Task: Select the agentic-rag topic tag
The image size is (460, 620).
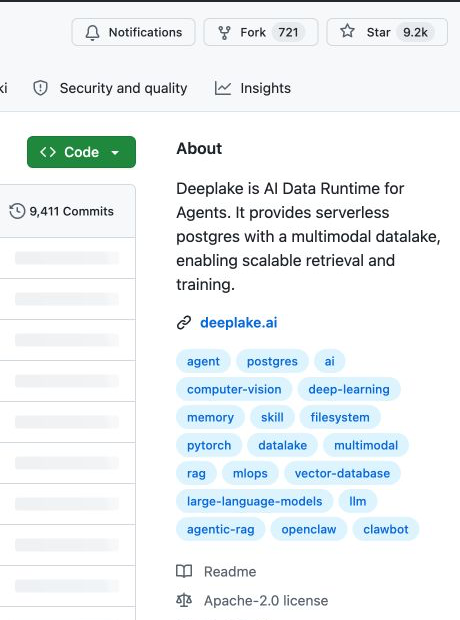Action: pos(221,530)
